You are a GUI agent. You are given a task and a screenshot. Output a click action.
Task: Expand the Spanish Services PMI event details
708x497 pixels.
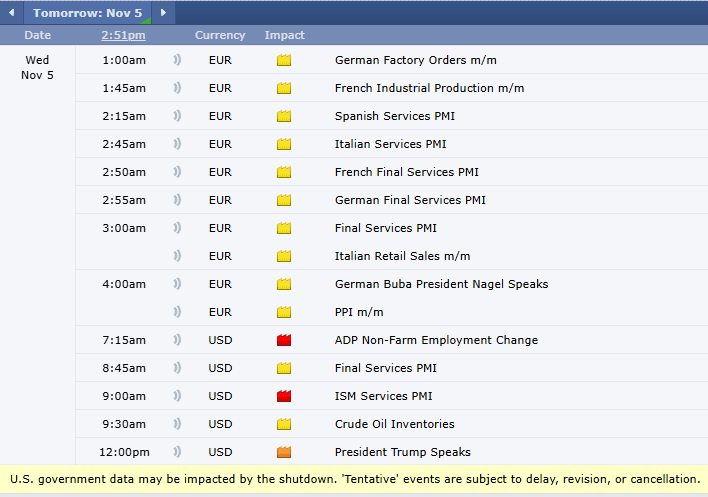tap(396, 116)
